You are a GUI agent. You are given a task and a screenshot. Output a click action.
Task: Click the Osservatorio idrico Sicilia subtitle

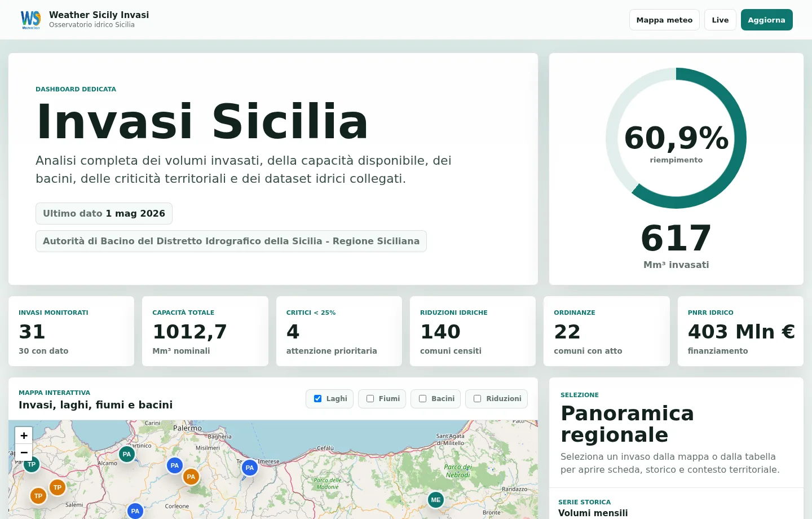click(x=92, y=25)
